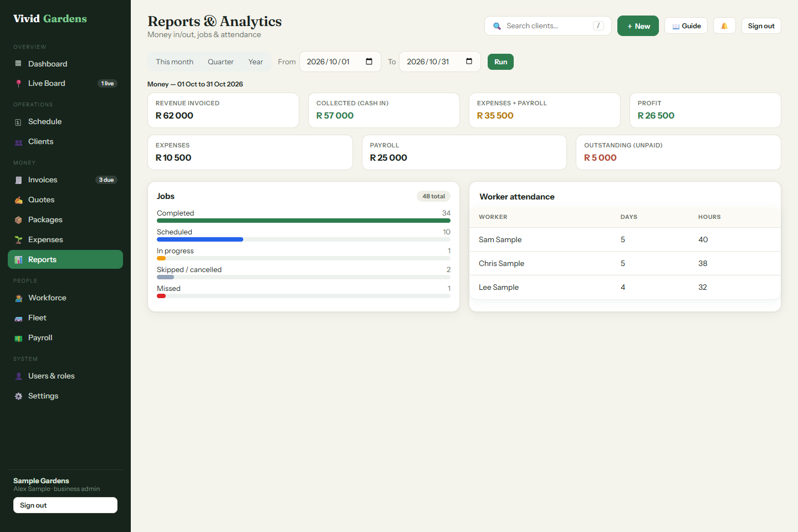The height and width of the screenshot is (532, 798).
Task: Select the Quarter range tab
Action: 221,62
